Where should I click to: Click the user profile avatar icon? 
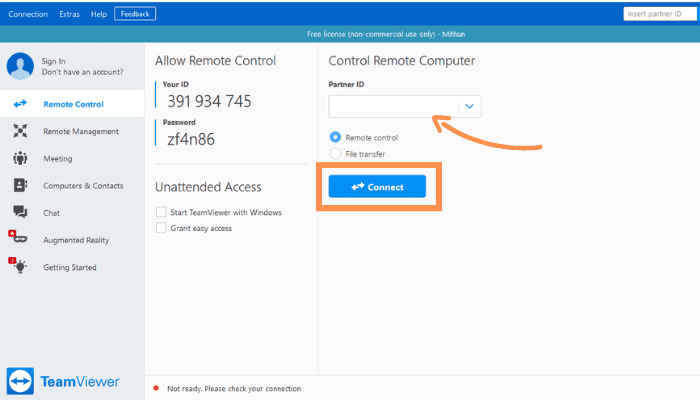click(x=20, y=66)
